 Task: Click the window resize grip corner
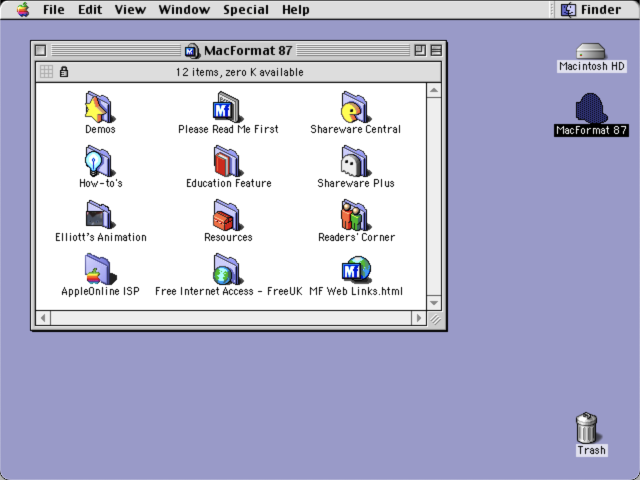[435, 319]
